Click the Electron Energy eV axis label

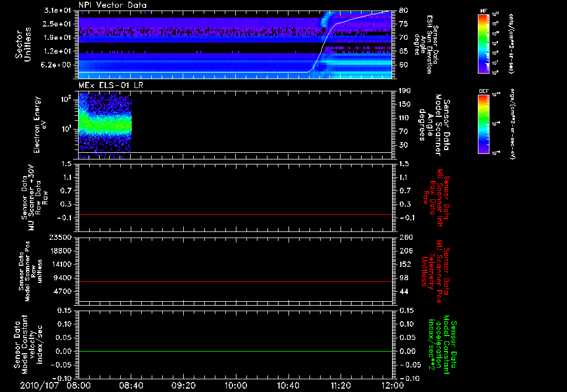tap(40, 125)
